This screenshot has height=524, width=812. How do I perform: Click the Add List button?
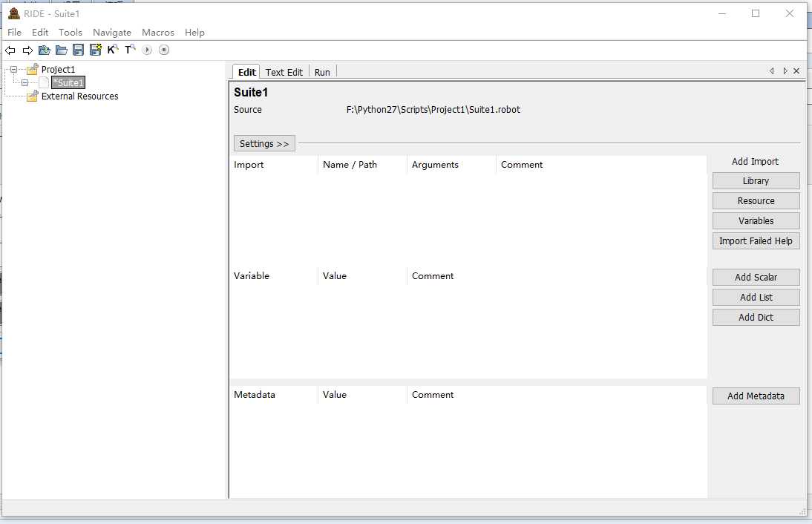click(756, 297)
